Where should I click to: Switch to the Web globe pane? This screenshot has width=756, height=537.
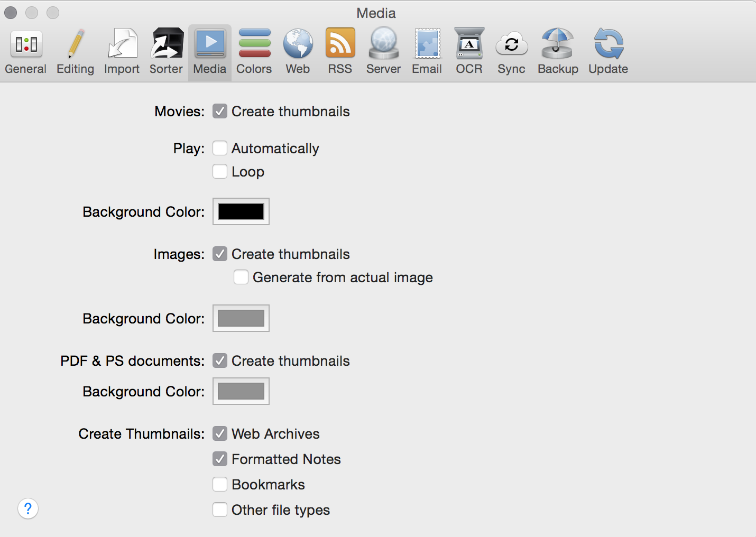[298, 52]
